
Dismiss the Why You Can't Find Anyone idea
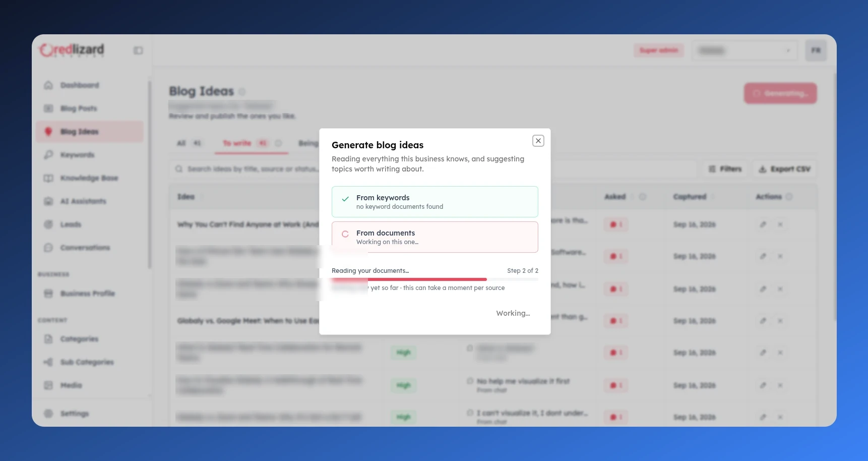[780, 224]
